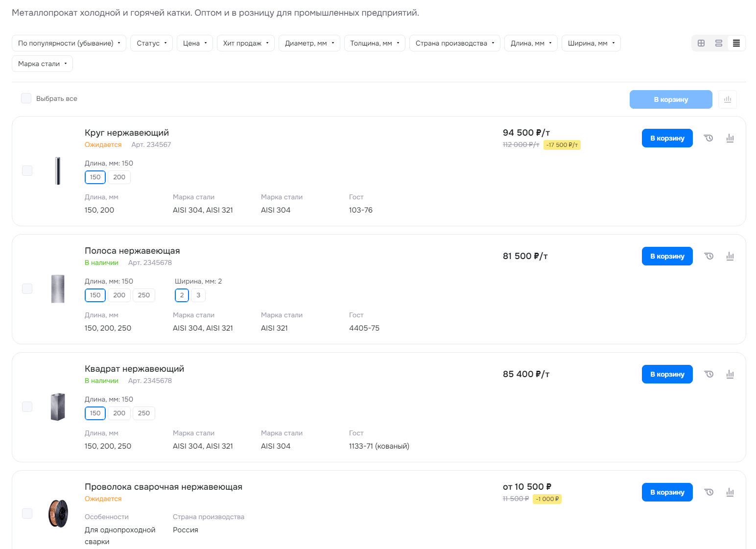Click the price 85 400 ₽/т
Image resolution: width=756 pixels, height=549 pixels.
click(x=526, y=374)
